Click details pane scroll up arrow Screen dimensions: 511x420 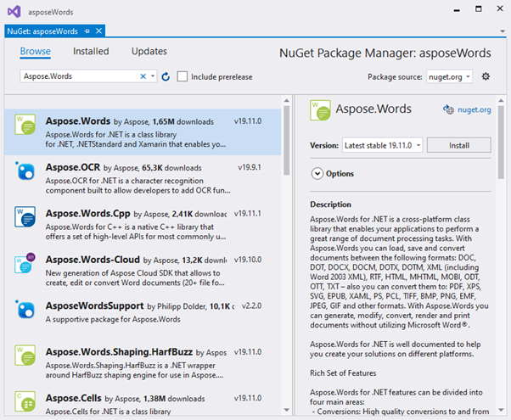pos(501,101)
